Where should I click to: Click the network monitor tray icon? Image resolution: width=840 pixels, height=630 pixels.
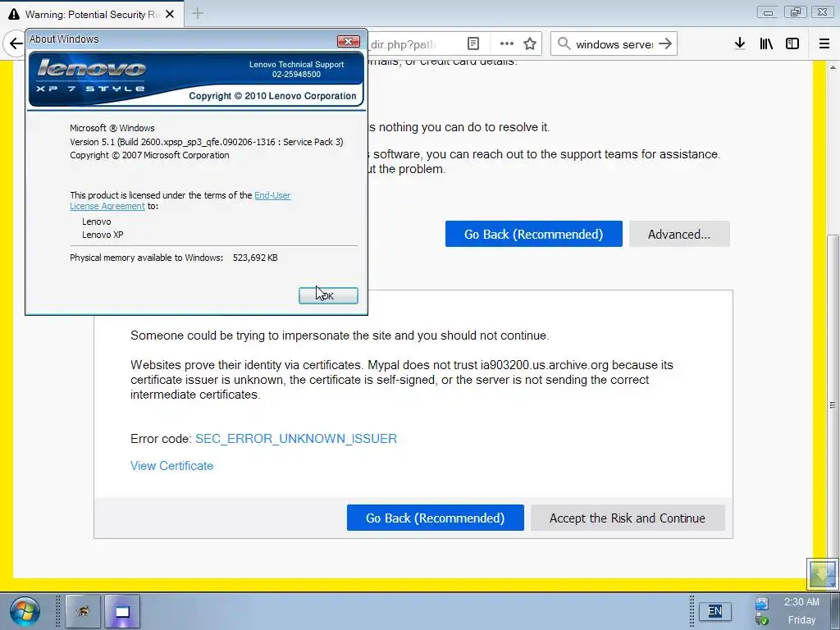[x=762, y=605]
